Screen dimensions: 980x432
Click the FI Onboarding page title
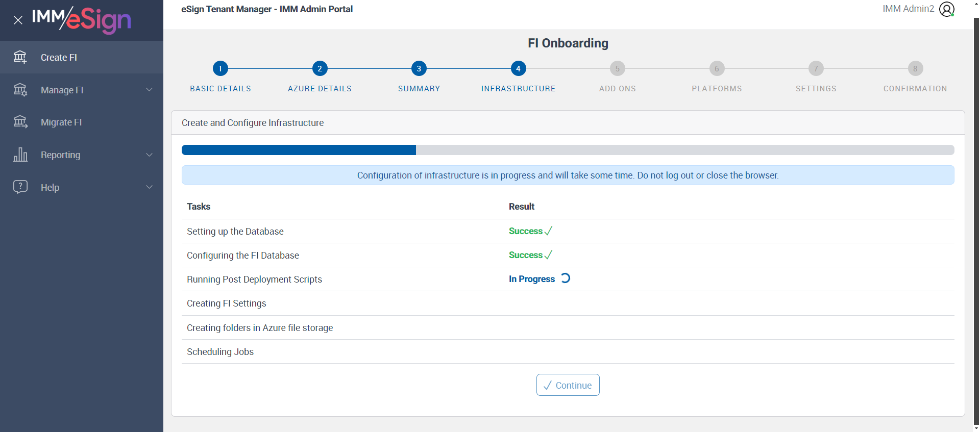pyautogui.click(x=568, y=43)
